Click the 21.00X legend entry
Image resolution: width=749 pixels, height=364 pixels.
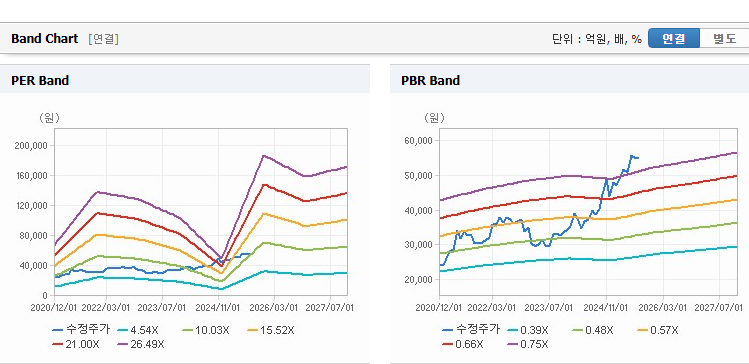(x=76, y=344)
